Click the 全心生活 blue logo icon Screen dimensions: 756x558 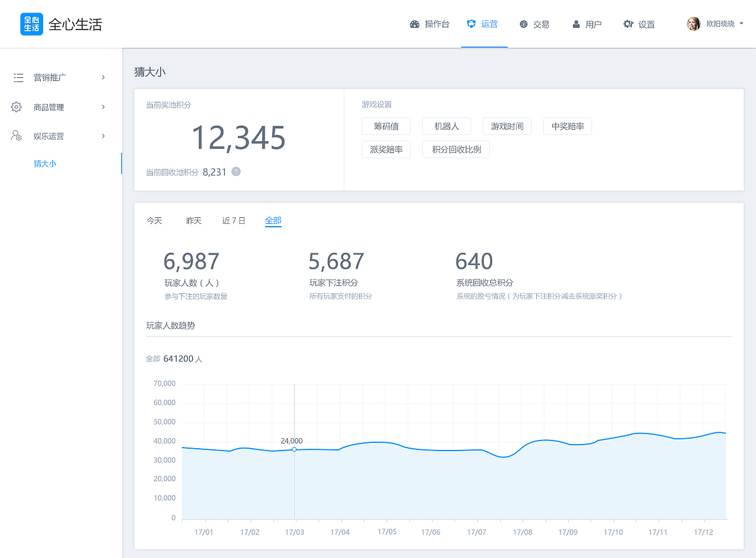click(31, 24)
